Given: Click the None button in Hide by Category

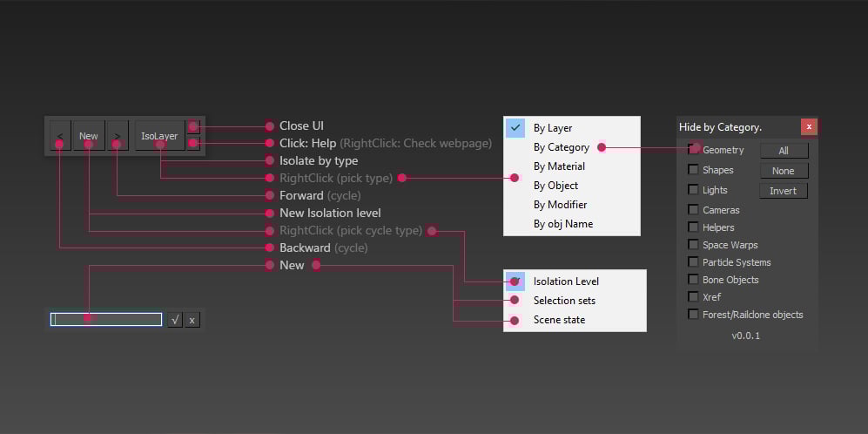Looking at the screenshot, I should 784,171.
